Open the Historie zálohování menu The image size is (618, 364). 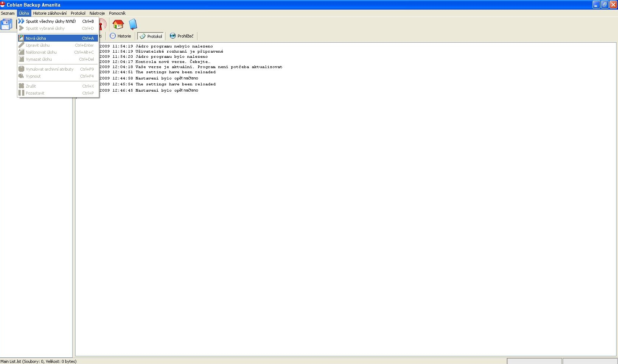tap(50, 13)
